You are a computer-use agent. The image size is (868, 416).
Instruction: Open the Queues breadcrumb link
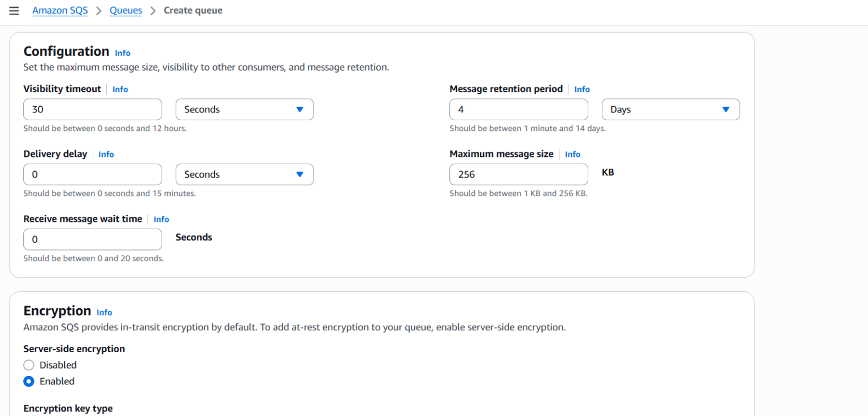(125, 10)
